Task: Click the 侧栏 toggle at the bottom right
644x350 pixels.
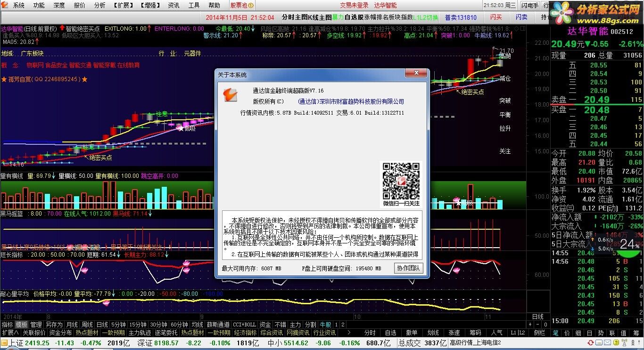Action: [540, 333]
